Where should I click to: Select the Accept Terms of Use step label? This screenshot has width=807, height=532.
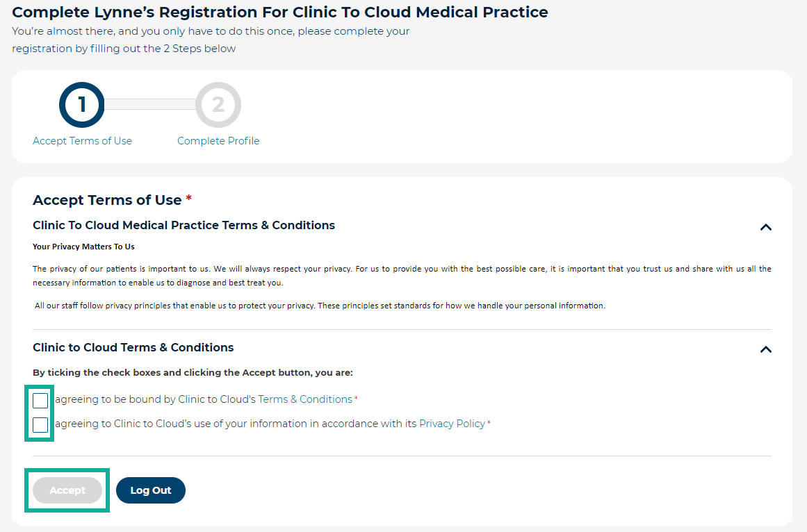tap(82, 141)
